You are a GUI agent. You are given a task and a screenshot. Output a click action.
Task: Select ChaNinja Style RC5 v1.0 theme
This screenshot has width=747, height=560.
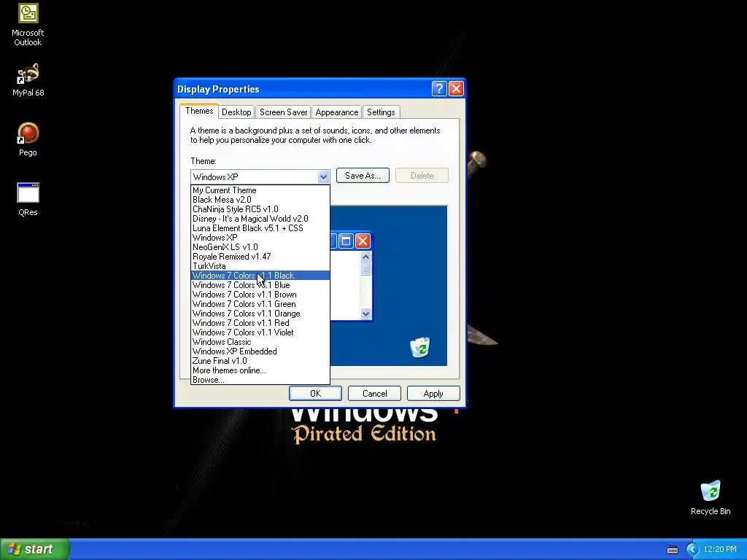(x=260, y=209)
